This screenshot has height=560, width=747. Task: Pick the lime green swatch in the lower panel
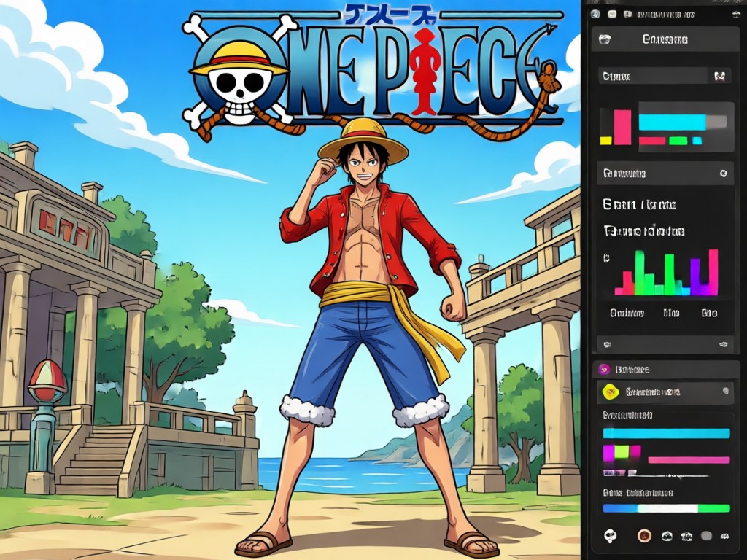click(x=622, y=452)
